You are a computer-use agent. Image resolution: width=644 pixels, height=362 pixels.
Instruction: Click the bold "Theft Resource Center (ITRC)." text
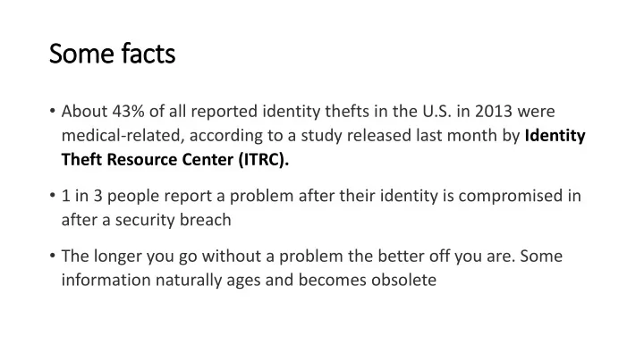click(175, 160)
